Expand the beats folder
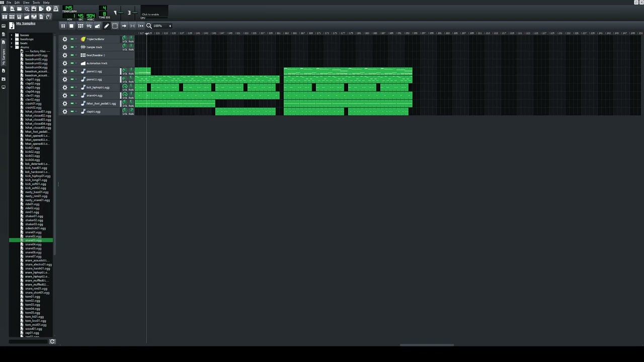The width and height of the screenshot is (644, 362). tap(12, 43)
